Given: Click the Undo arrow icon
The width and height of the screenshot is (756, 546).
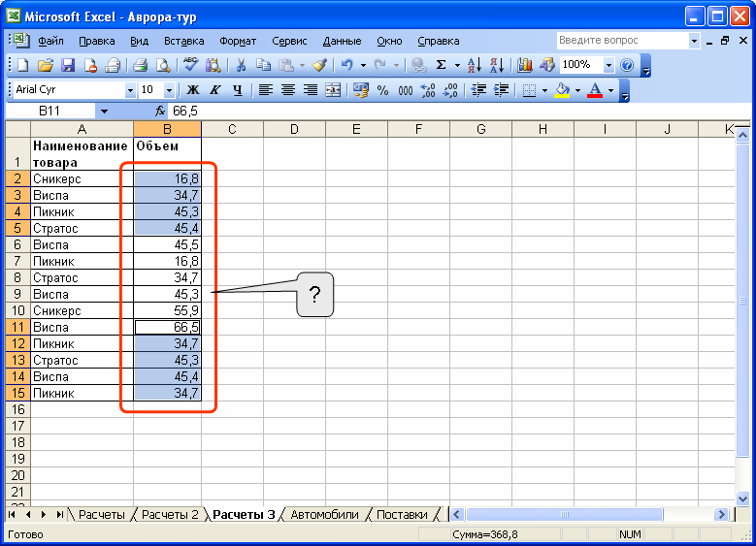Looking at the screenshot, I should [x=347, y=65].
